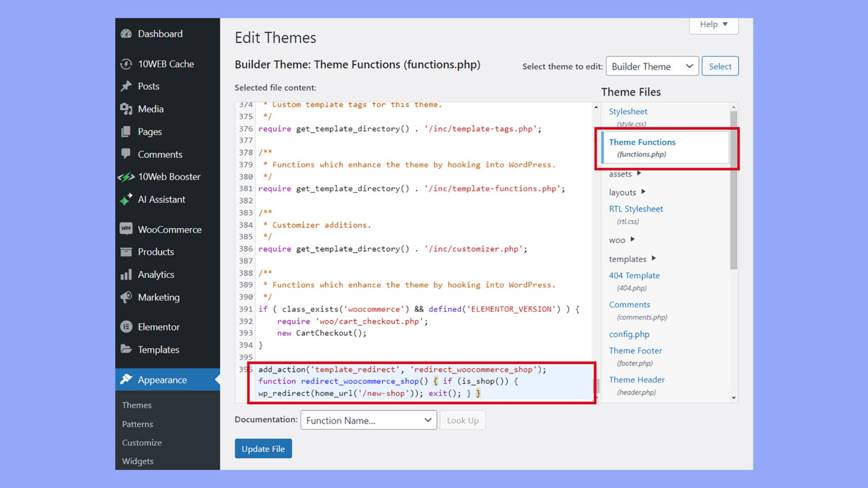Click the Posts pushpin icon

[125, 86]
